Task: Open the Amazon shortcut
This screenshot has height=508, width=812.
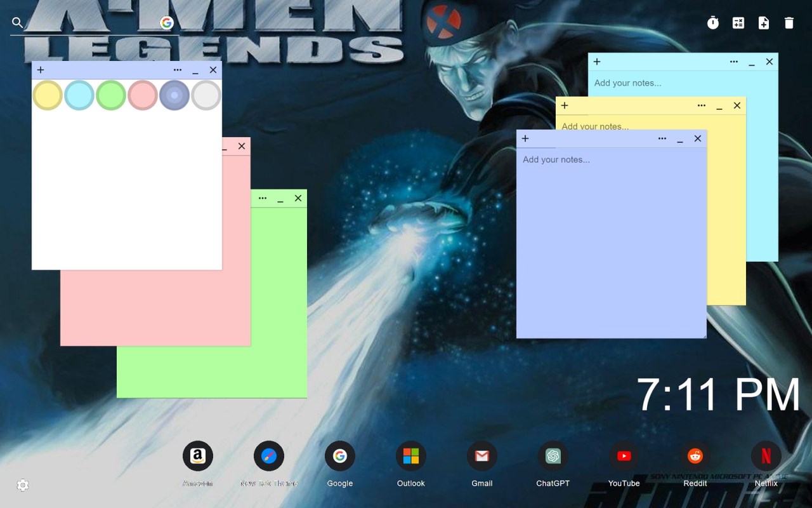Action: [x=198, y=456]
